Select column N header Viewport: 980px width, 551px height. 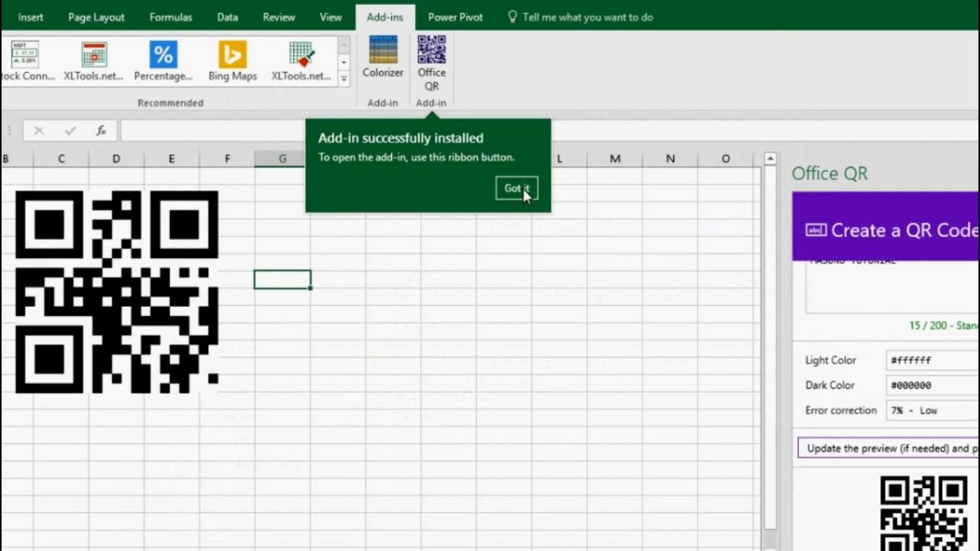(670, 158)
